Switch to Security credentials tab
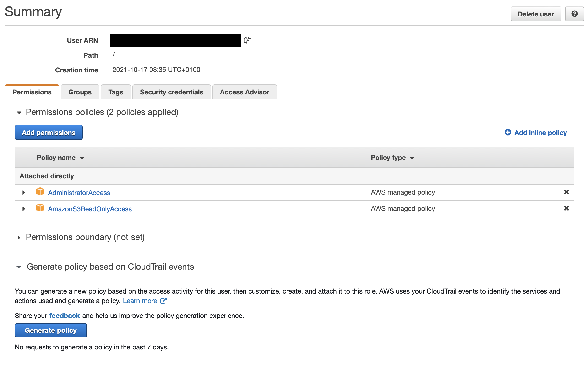This screenshot has width=588, height=370. pos(171,92)
